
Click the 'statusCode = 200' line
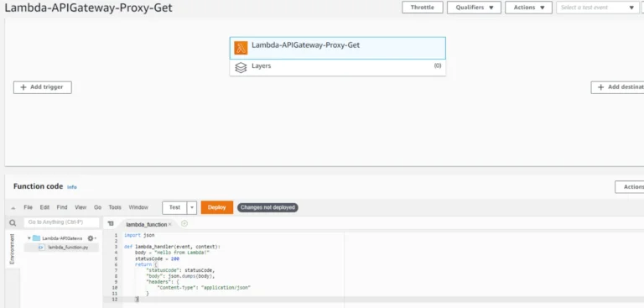[x=158, y=259]
